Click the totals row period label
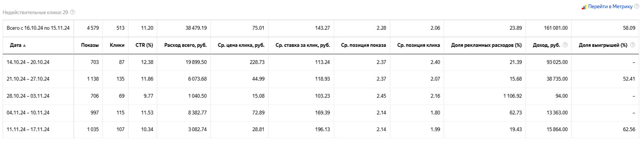Screen dimensions: 644x143 coord(38,28)
